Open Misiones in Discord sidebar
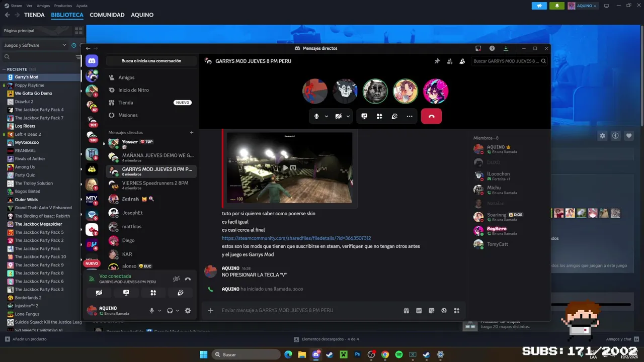 point(150,115)
